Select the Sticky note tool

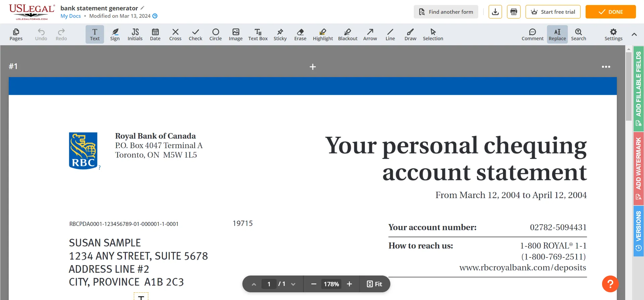[280, 35]
